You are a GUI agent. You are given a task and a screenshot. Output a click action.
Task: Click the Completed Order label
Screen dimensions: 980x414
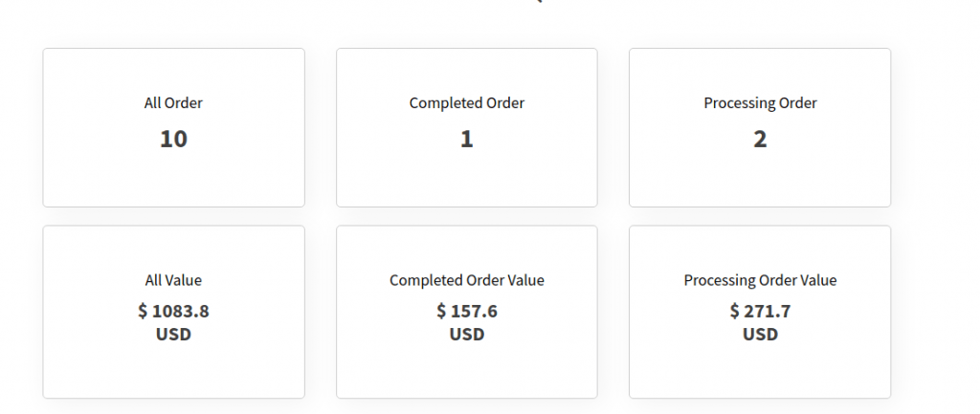[467, 103]
